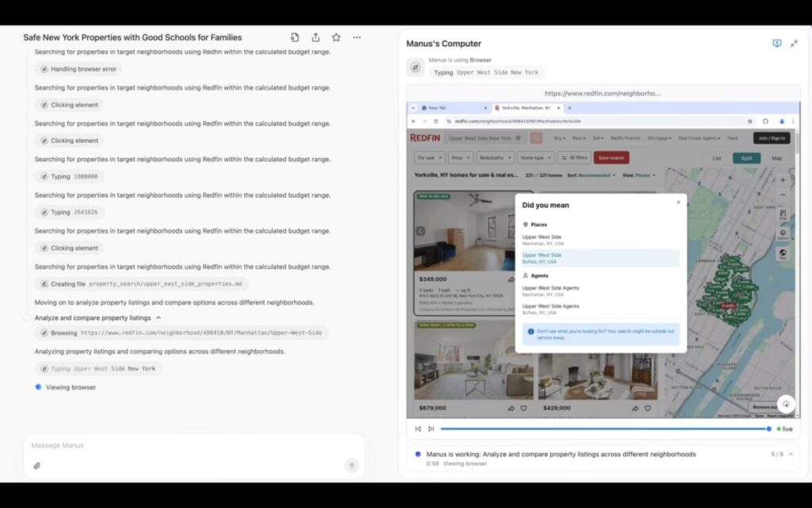
Task: Choose Upper West Side, Buffalo, NY place
Action: (x=601, y=258)
